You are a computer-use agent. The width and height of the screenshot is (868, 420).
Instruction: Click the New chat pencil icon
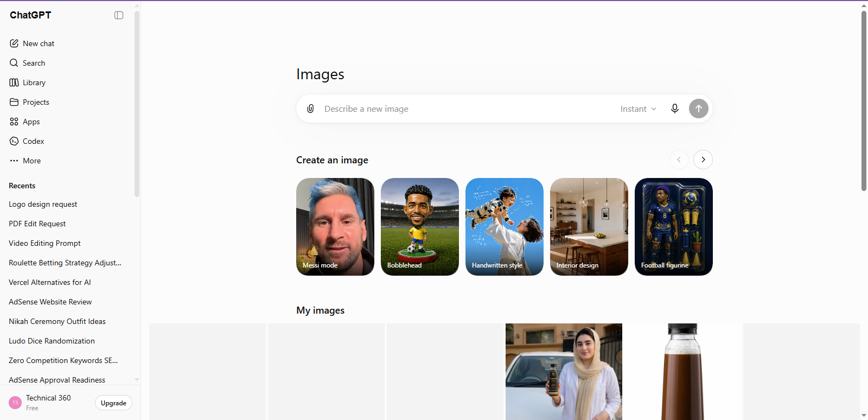(x=14, y=43)
